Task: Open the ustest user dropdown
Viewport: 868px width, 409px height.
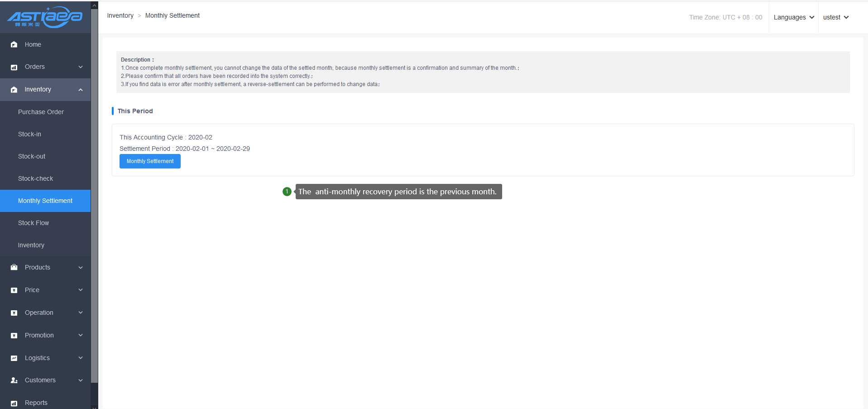Action: pos(835,17)
